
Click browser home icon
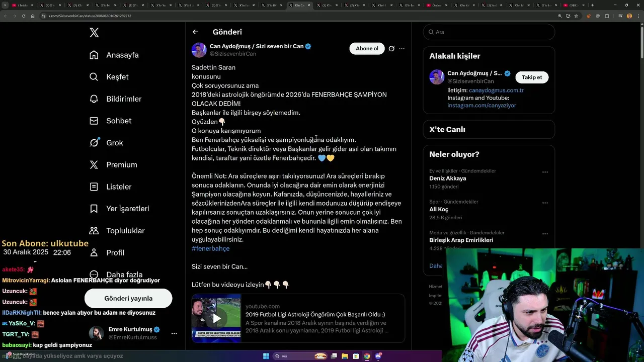pos(33,16)
